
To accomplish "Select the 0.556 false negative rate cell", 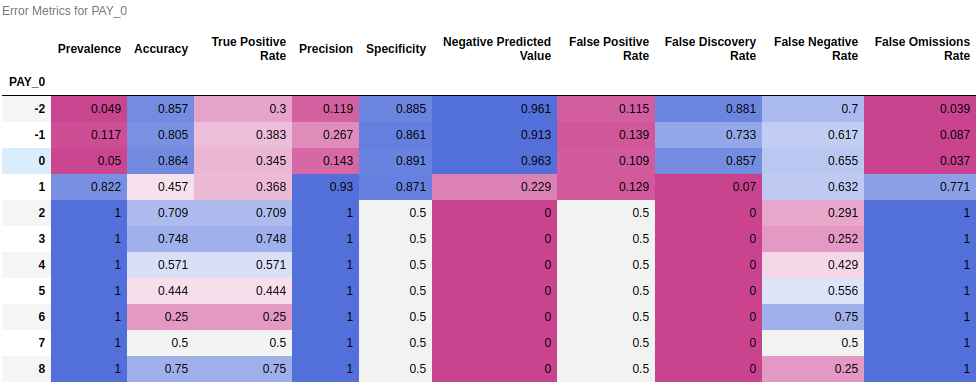I will click(813, 291).
